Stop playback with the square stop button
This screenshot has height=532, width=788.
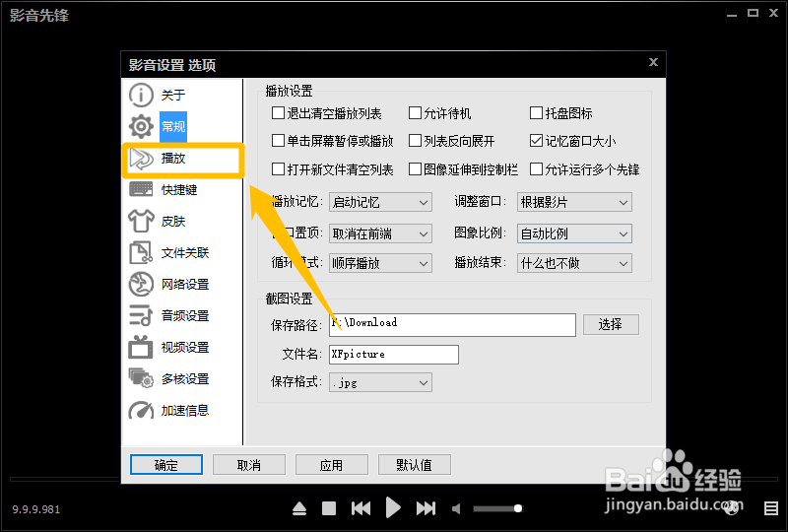click(x=329, y=508)
